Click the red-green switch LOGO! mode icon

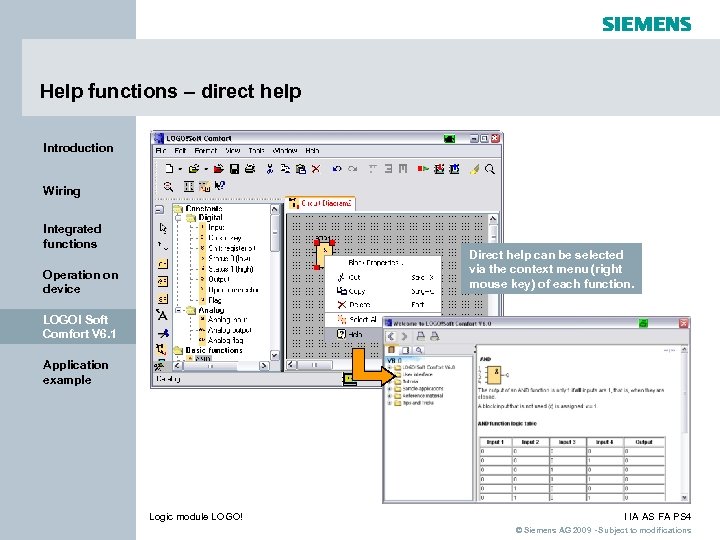pos(422,169)
